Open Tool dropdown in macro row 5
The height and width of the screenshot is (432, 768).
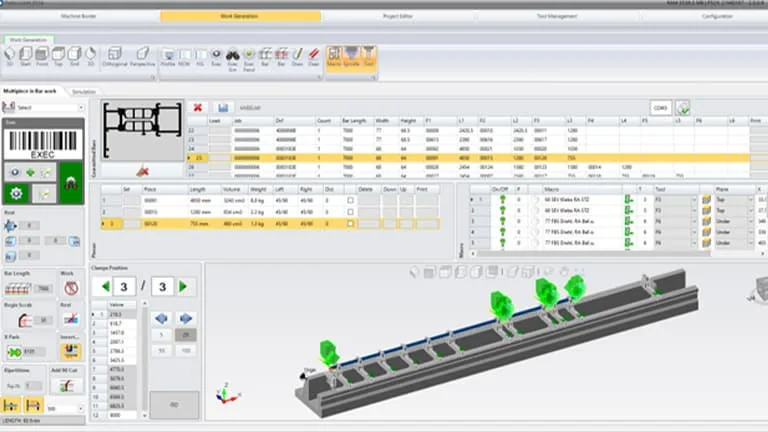(x=694, y=243)
